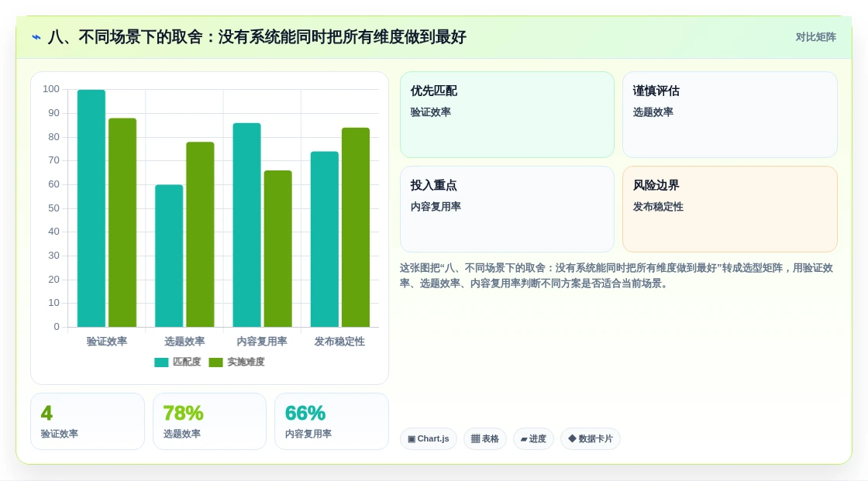Click the green 实施难度 legend color box
The height and width of the screenshot is (481, 868).
click(215, 362)
